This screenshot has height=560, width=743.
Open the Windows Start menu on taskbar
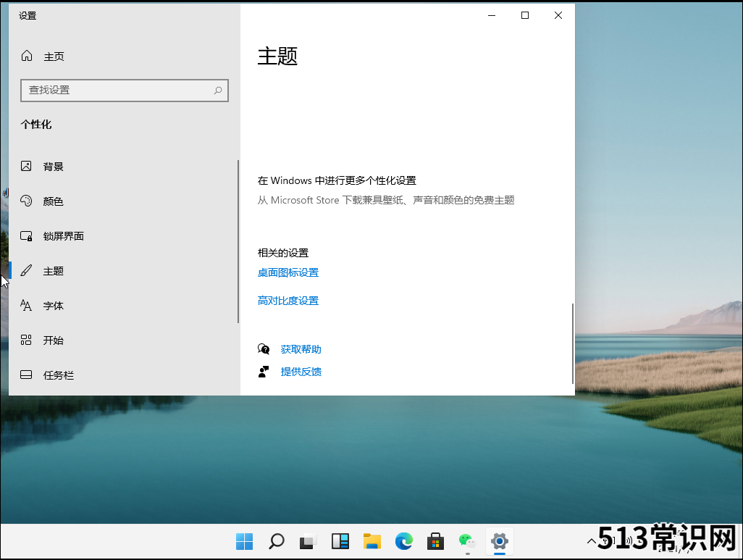pos(244,541)
